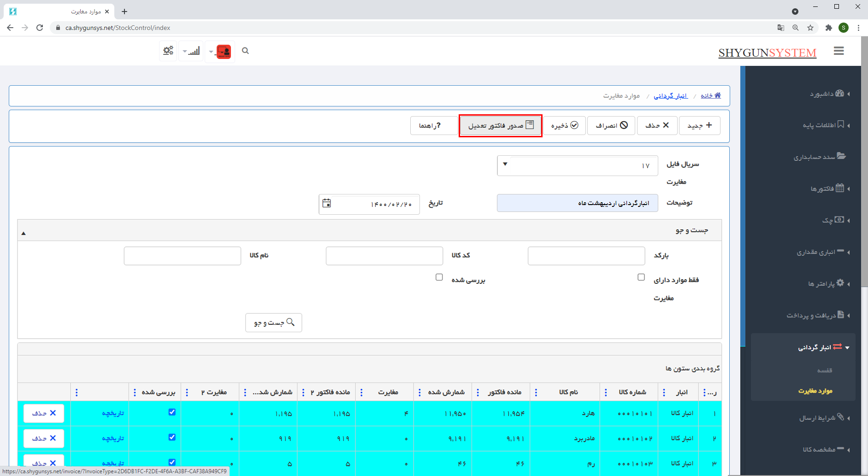Collapse the جست و جو panel arrow

(24, 233)
